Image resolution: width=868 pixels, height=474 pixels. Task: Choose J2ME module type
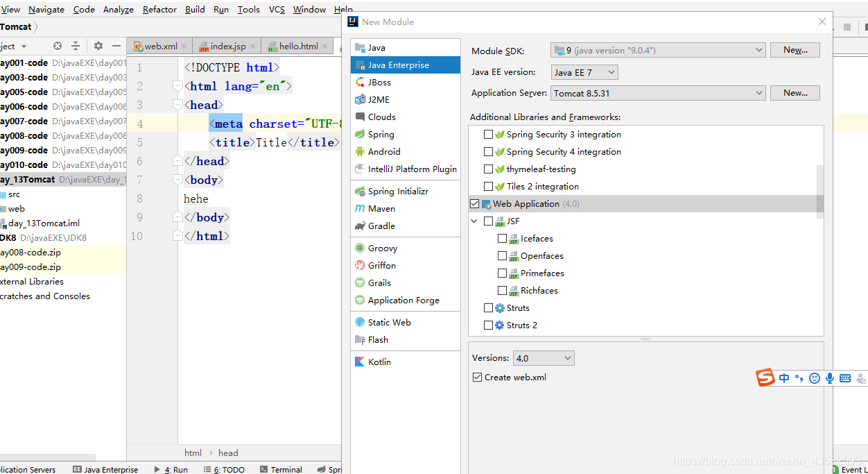(405, 100)
